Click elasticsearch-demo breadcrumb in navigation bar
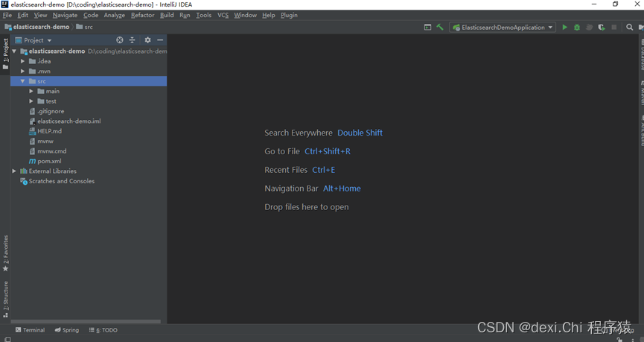The height and width of the screenshot is (342, 644). point(37,27)
